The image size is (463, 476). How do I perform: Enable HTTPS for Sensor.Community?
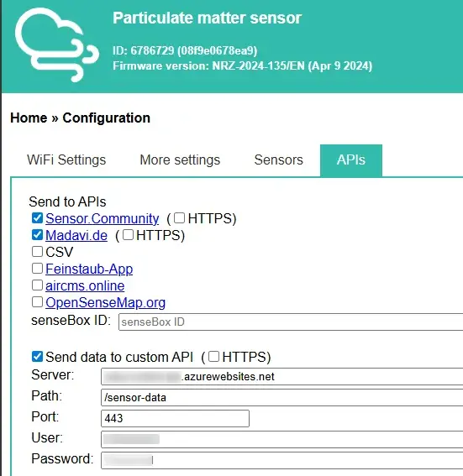click(179, 217)
